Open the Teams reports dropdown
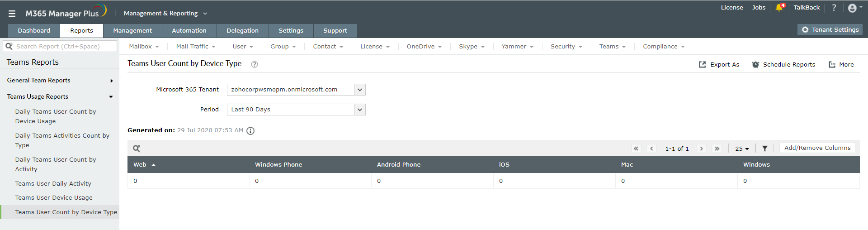 [613, 47]
